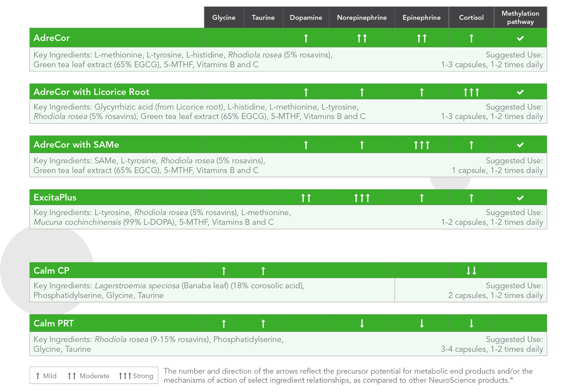Click "Rhodiola rosea (9-15% rosavins)" ingredient text

(x=152, y=340)
